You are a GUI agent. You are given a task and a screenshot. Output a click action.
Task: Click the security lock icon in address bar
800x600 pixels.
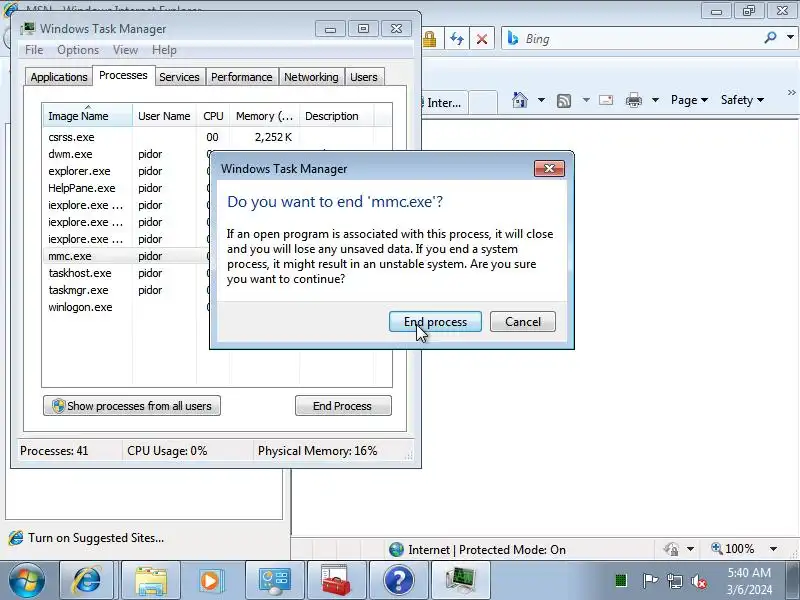tap(430, 39)
